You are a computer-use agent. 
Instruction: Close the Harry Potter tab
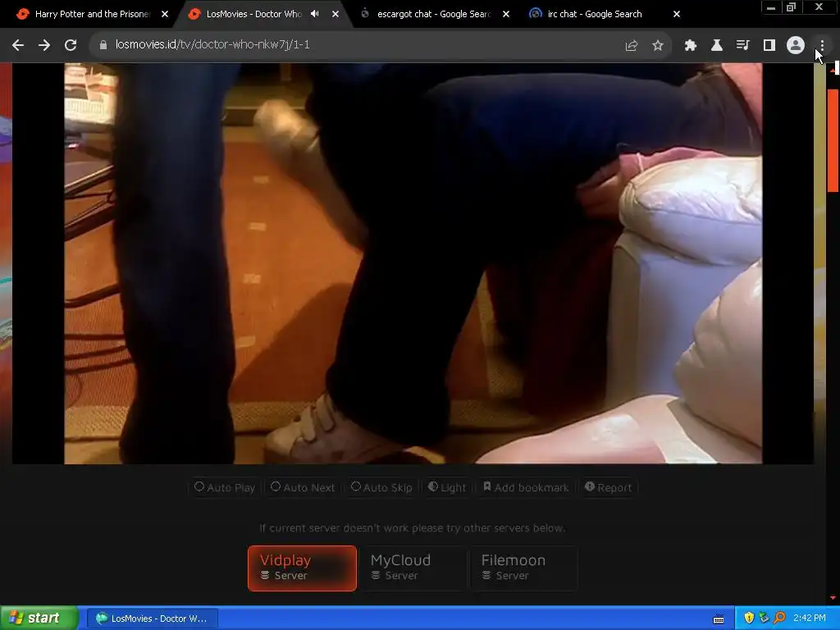(x=165, y=14)
